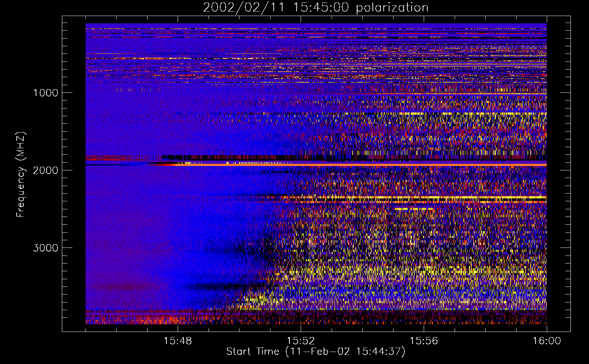Click the 16:00 time tick label

[547, 341]
